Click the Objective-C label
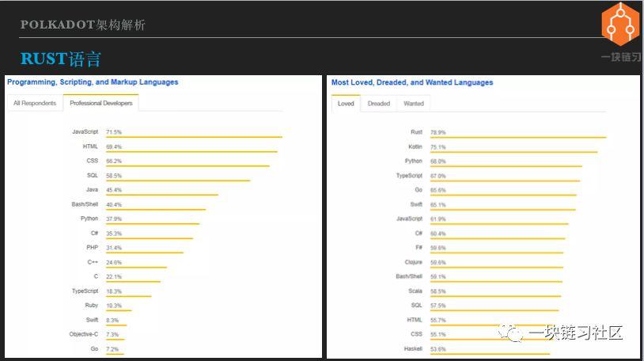Viewport: 644px width, 361px height. tap(83, 334)
